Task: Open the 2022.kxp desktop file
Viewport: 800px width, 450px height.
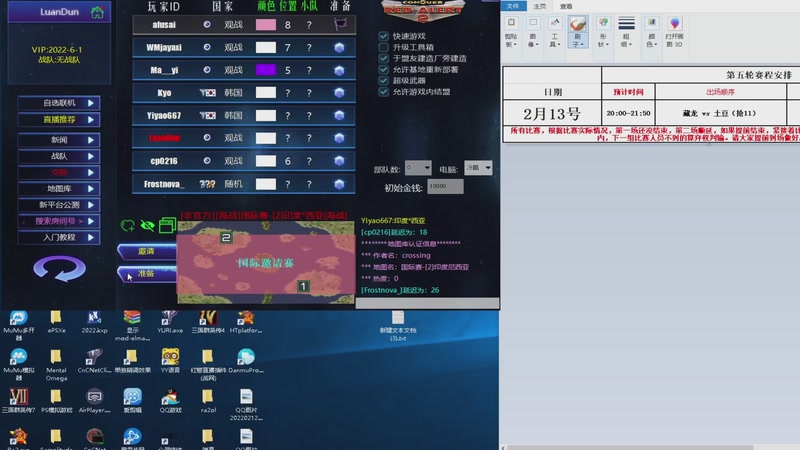Action: click(x=94, y=322)
